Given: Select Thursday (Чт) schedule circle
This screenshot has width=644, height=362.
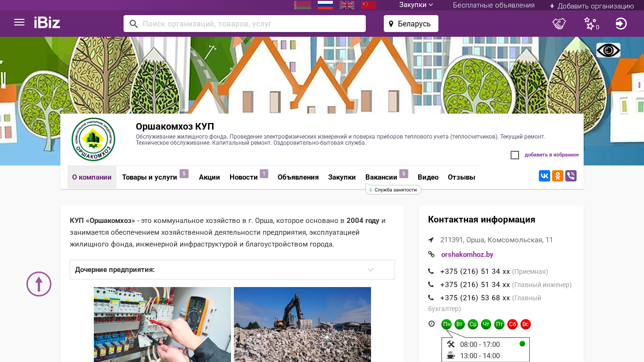Looking at the screenshot, I should pos(486,324).
